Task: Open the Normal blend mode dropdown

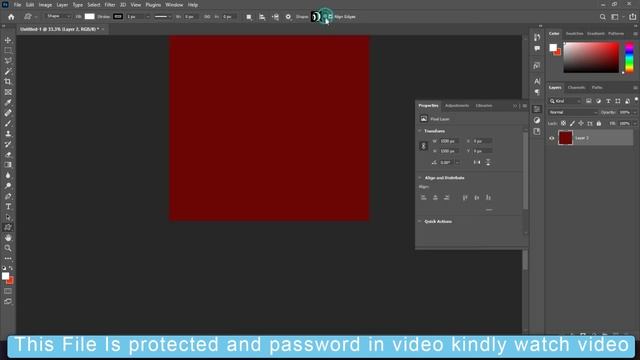Action: pos(573,112)
